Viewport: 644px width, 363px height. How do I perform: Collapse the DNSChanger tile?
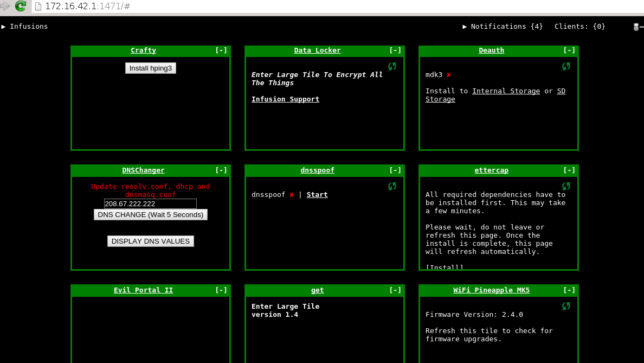pos(221,170)
